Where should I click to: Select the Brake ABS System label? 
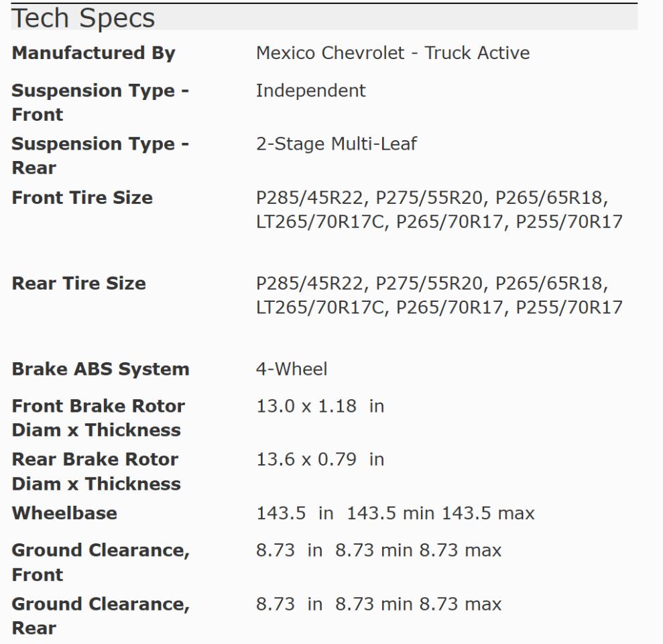click(101, 369)
